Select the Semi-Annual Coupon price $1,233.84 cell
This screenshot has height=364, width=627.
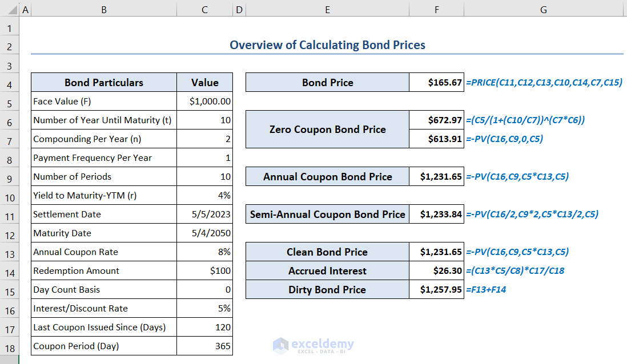click(436, 215)
